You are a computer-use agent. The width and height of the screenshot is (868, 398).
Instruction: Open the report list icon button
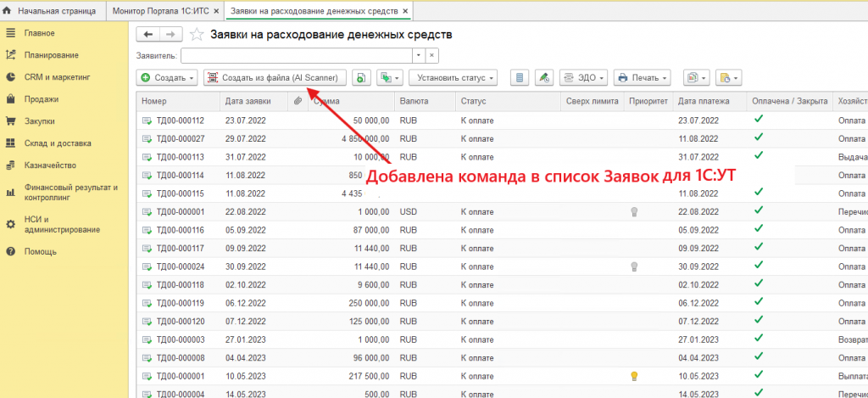click(x=520, y=77)
